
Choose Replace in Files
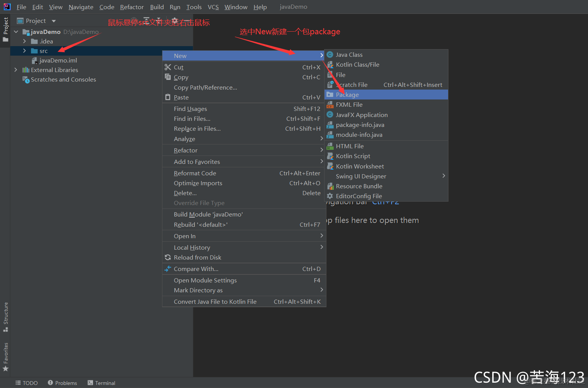[x=244, y=128]
